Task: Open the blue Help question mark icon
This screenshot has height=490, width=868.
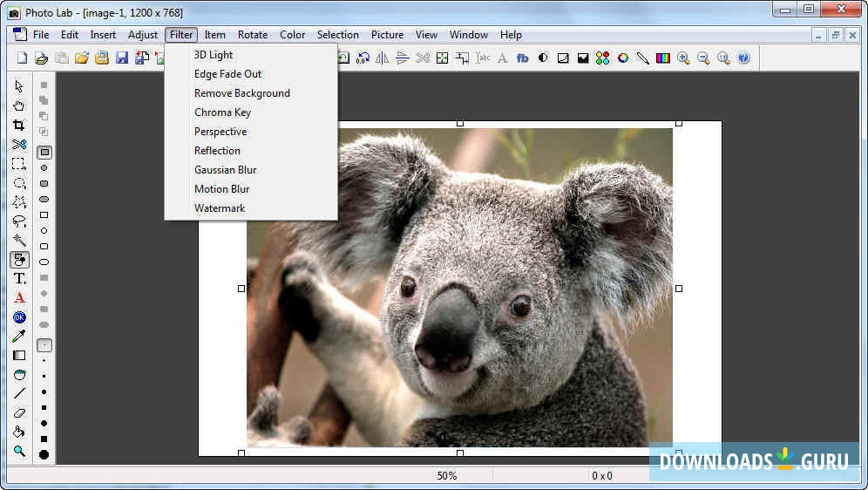Action: coord(743,58)
